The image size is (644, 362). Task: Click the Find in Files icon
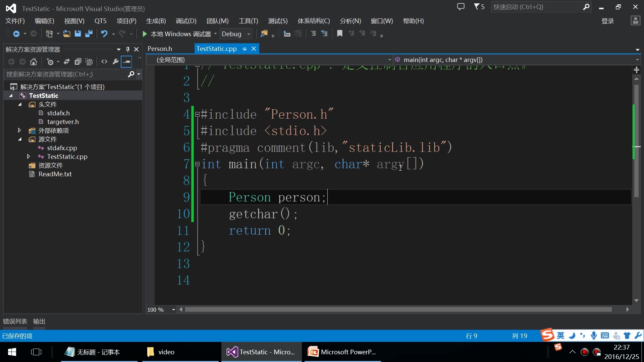click(x=264, y=34)
